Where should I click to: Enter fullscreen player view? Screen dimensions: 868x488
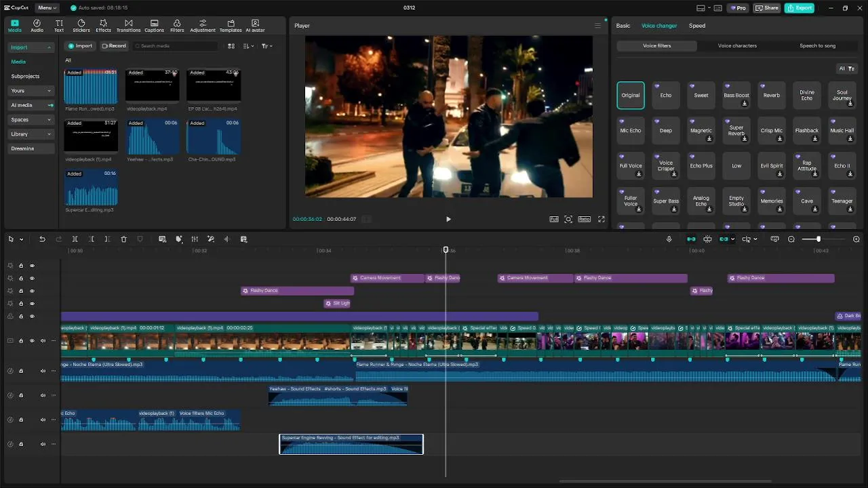tap(601, 219)
